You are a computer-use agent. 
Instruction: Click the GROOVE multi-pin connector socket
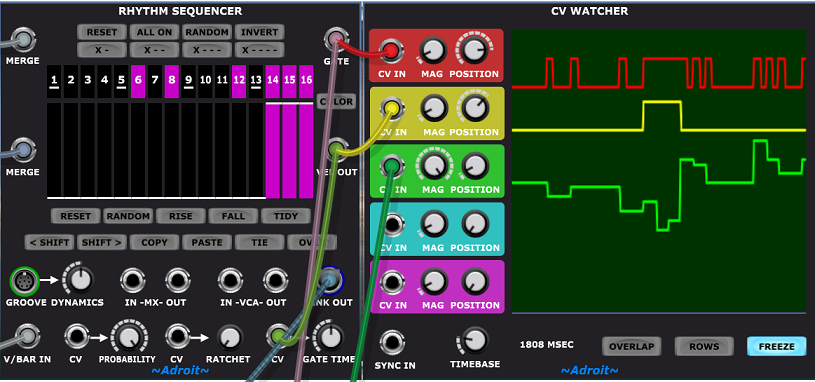24,281
